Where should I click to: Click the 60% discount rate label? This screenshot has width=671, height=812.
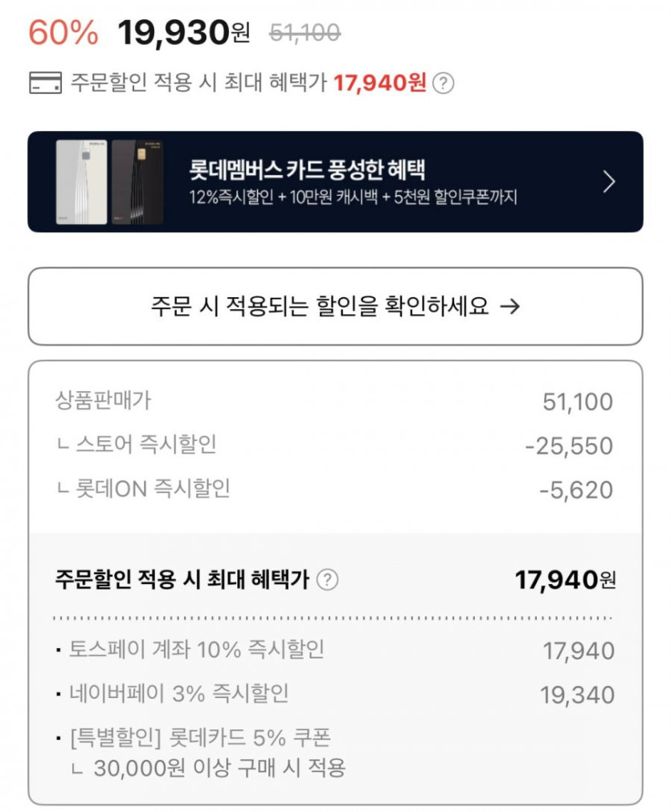coord(63,33)
